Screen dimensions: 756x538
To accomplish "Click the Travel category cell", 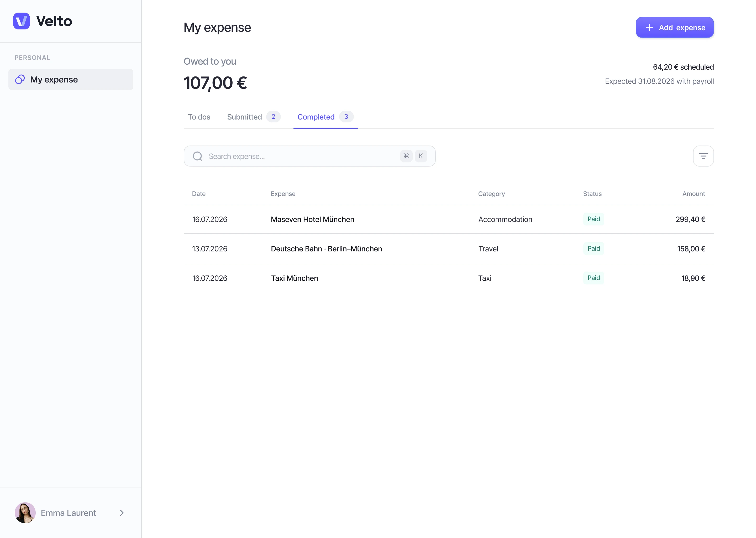I will 488,249.
